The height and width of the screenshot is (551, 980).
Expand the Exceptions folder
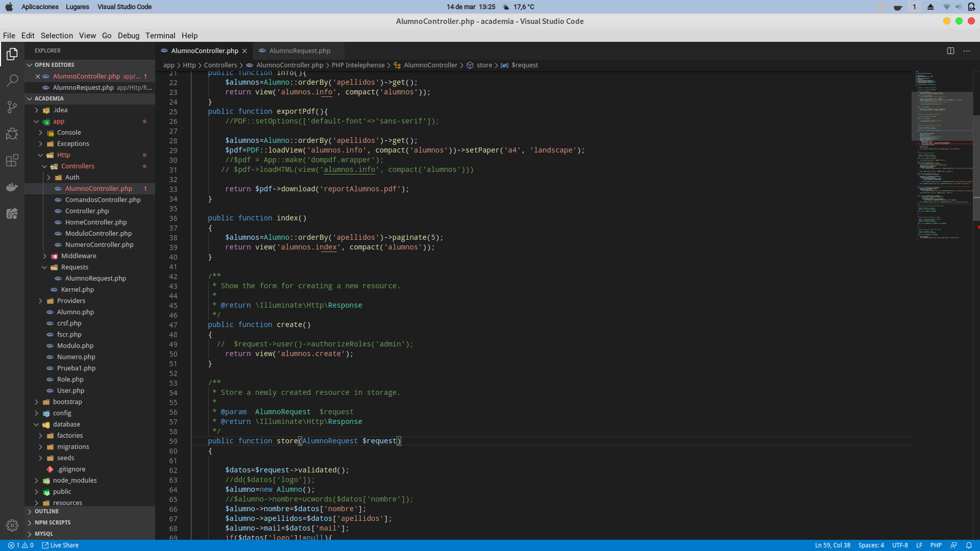40,144
